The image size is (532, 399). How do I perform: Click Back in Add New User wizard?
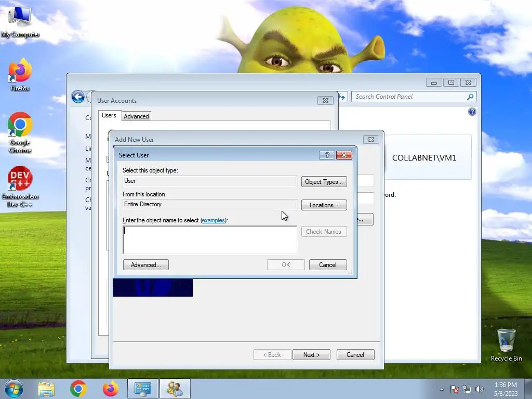272,354
